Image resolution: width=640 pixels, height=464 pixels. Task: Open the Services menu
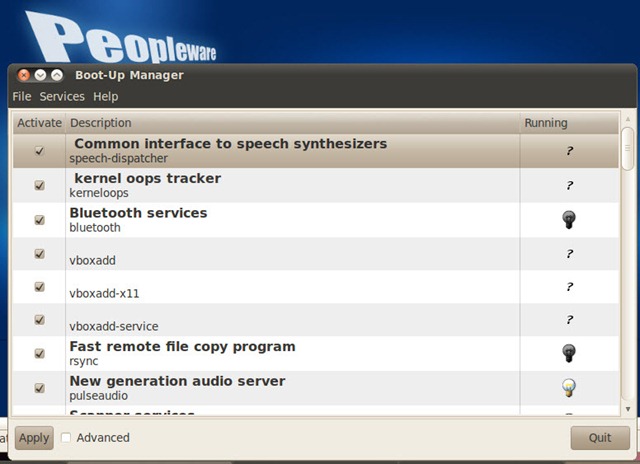pos(62,97)
